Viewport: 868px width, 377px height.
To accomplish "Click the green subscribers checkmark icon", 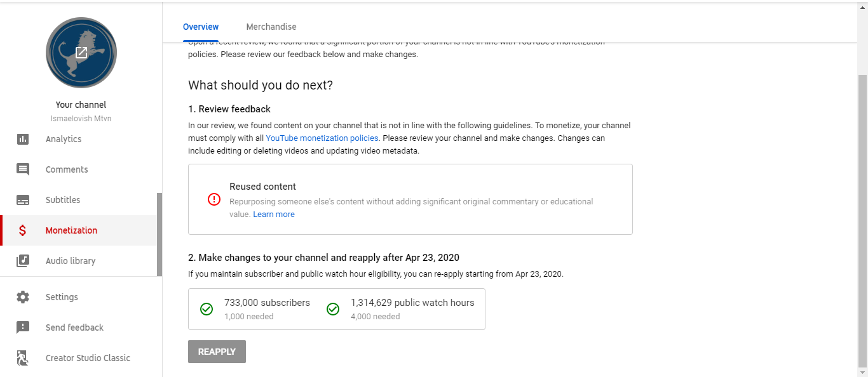I will point(207,309).
